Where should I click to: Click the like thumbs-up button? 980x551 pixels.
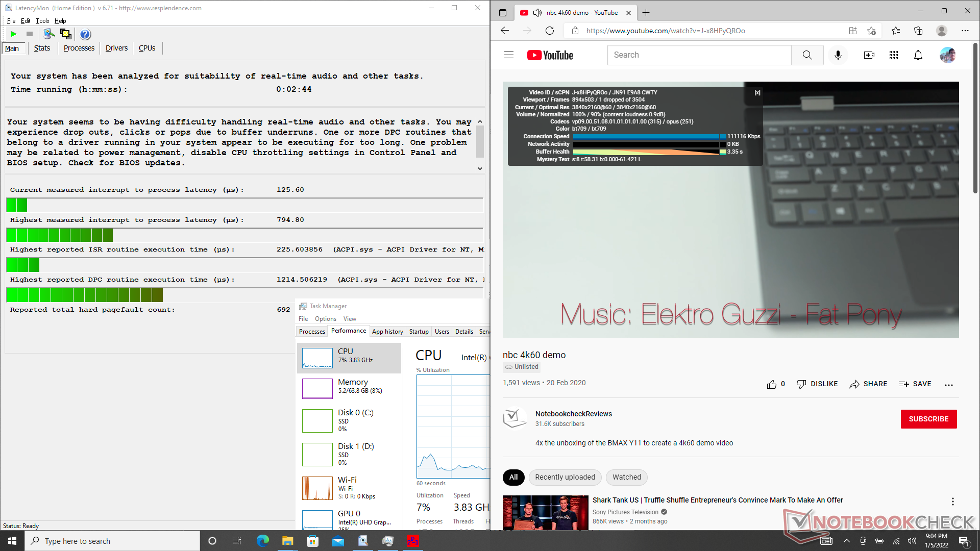click(x=771, y=384)
